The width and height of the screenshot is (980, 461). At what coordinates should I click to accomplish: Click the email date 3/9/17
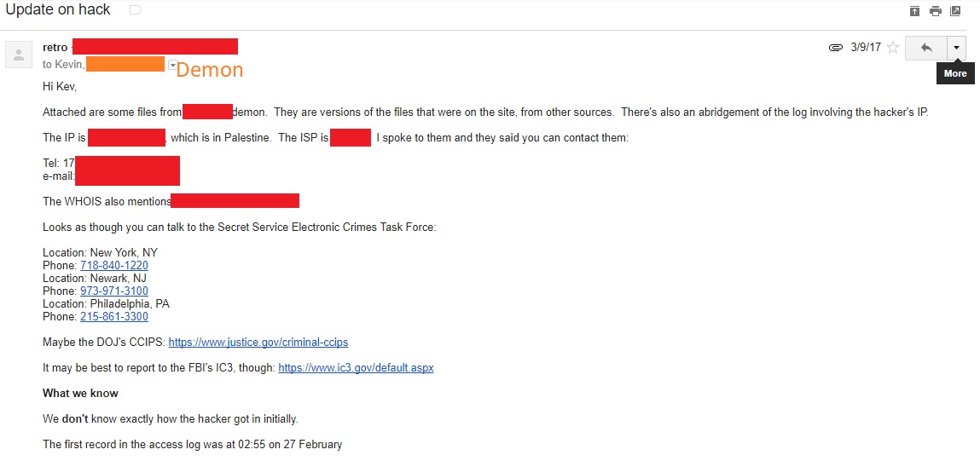point(866,48)
